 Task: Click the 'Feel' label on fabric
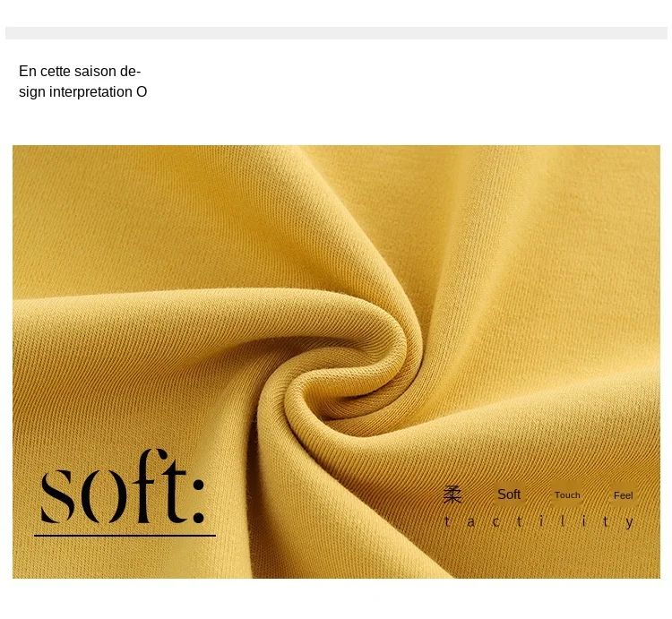tap(623, 495)
